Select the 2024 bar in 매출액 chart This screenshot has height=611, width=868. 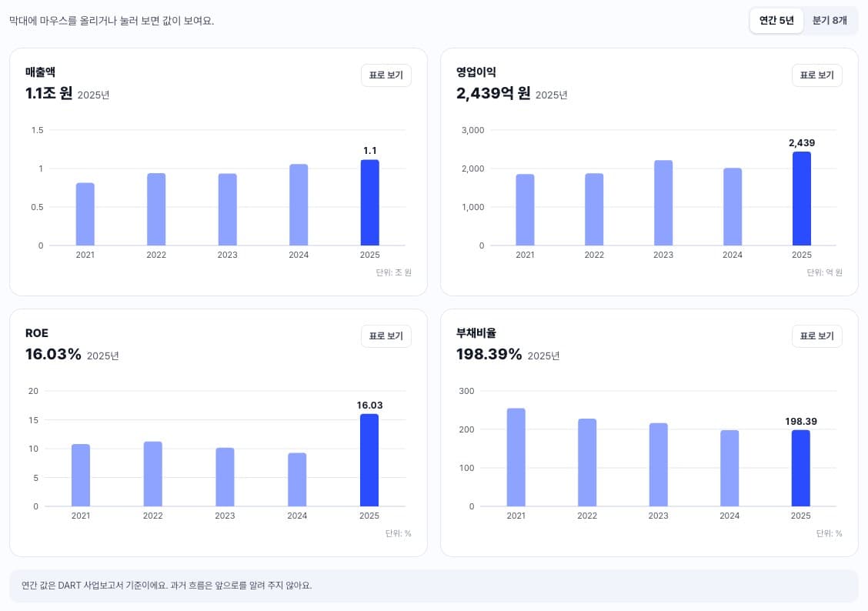[x=299, y=205]
